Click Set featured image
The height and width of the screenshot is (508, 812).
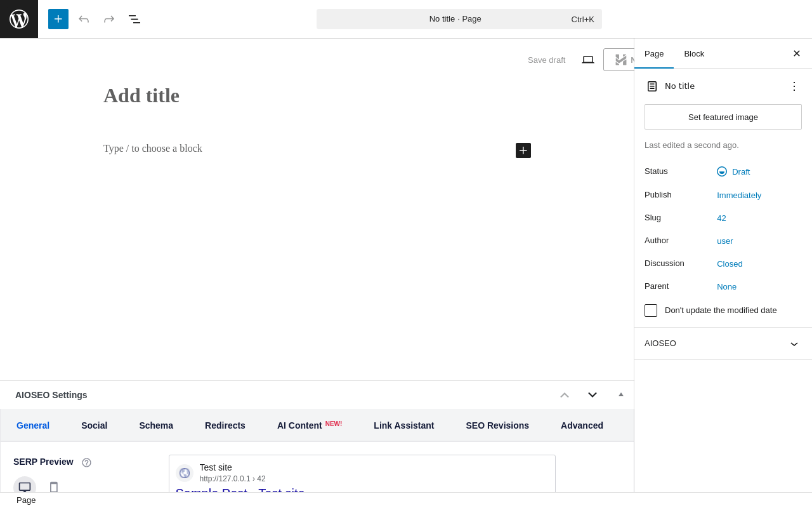tap(723, 117)
